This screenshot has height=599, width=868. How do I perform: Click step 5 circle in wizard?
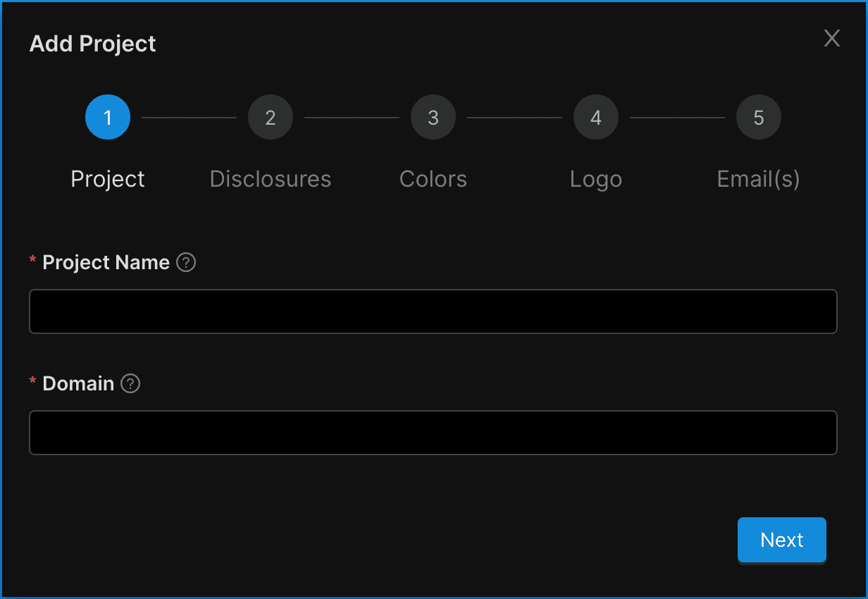[x=759, y=118]
